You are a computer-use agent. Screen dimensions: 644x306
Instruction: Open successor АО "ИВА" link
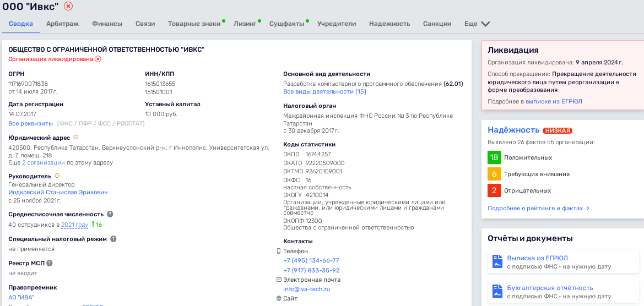(21, 297)
